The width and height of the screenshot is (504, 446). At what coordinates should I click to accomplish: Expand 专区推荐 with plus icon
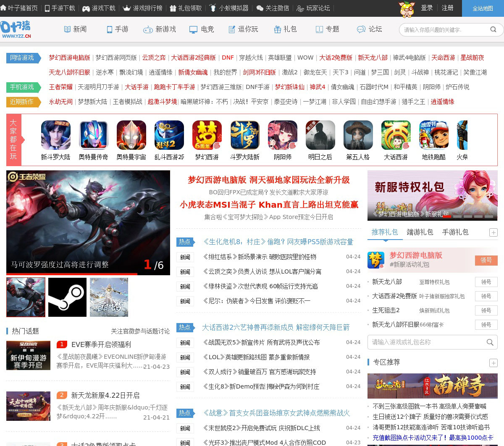click(x=493, y=363)
